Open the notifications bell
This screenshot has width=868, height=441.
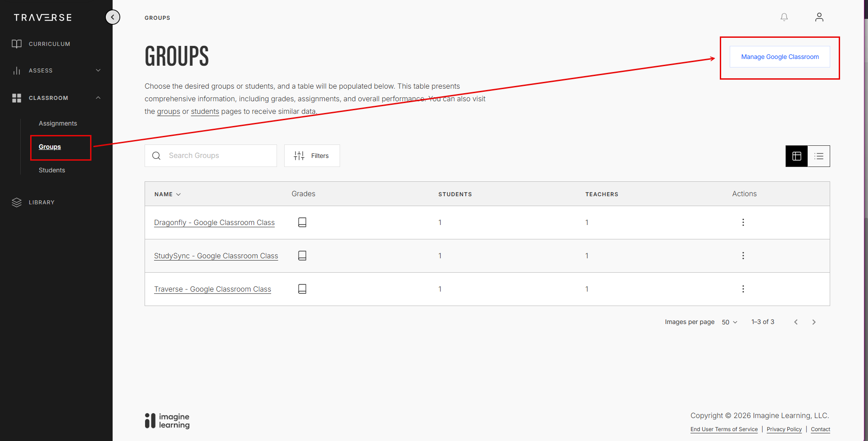784,17
